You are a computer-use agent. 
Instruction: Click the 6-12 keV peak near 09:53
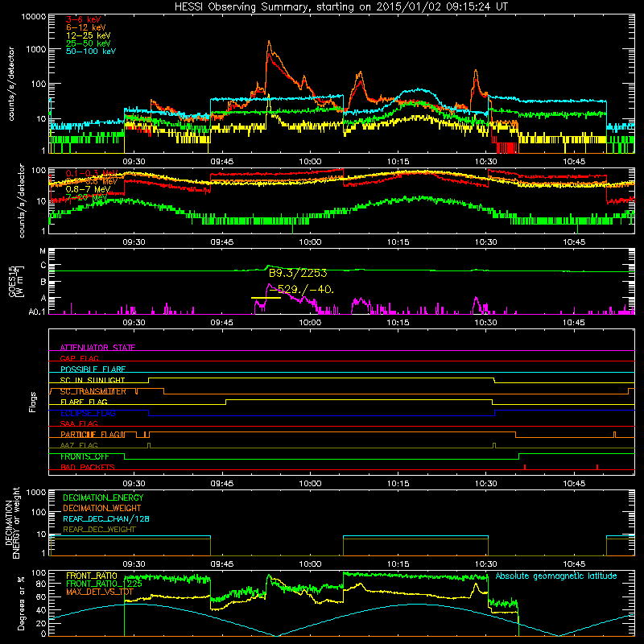point(269,42)
